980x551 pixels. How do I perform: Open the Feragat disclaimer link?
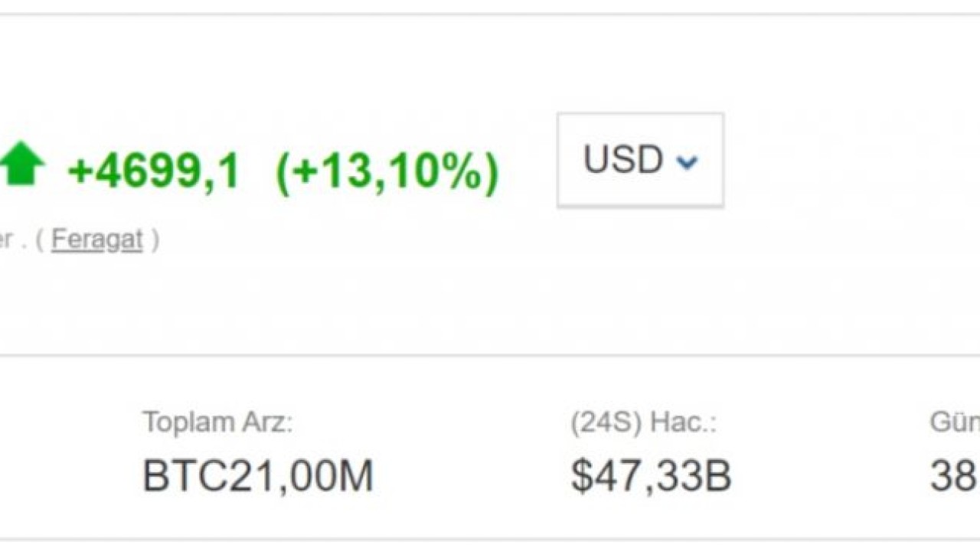[97, 240]
